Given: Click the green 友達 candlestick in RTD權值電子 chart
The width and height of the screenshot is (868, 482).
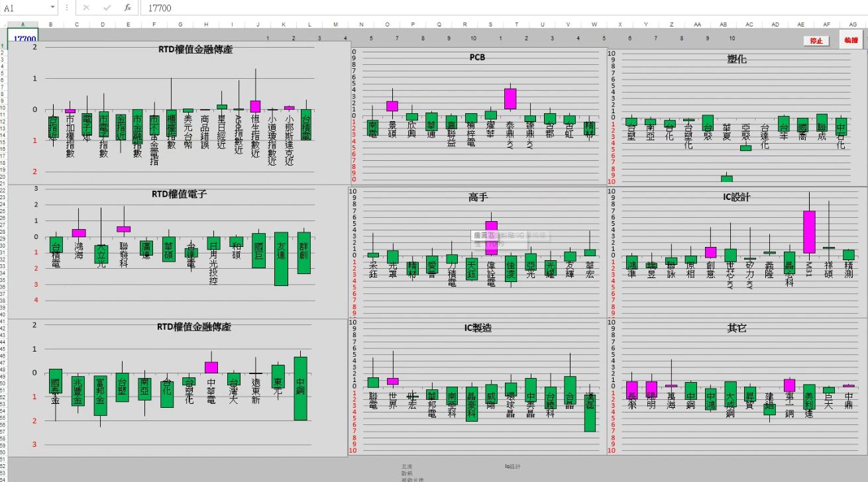Looking at the screenshot, I should (x=282, y=259).
